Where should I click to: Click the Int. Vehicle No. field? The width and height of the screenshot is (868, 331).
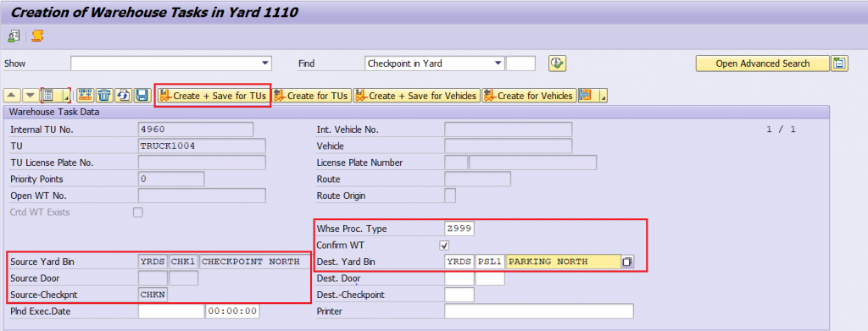tap(509, 130)
